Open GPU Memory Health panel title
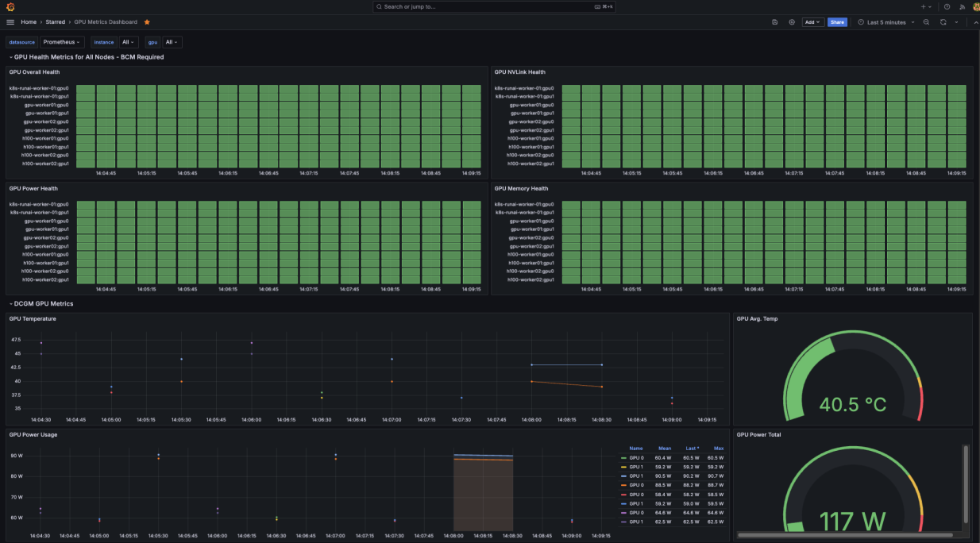This screenshot has height=543, width=980. click(521, 188)
